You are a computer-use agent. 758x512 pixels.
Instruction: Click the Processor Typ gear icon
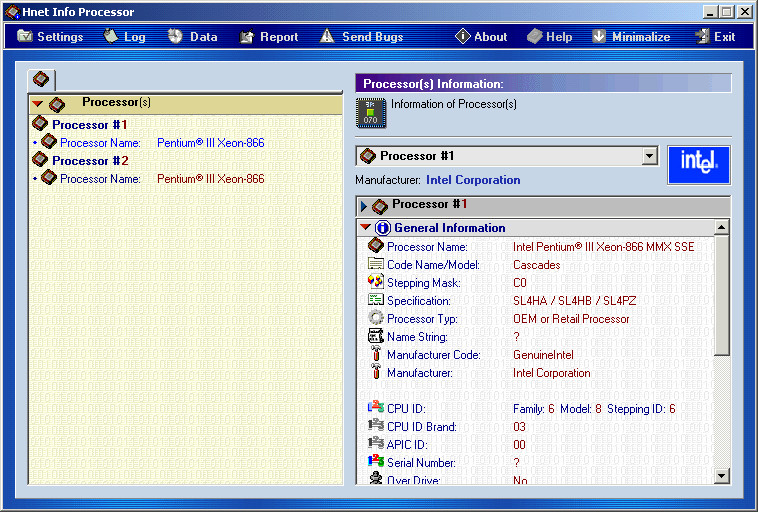point(376,318)
